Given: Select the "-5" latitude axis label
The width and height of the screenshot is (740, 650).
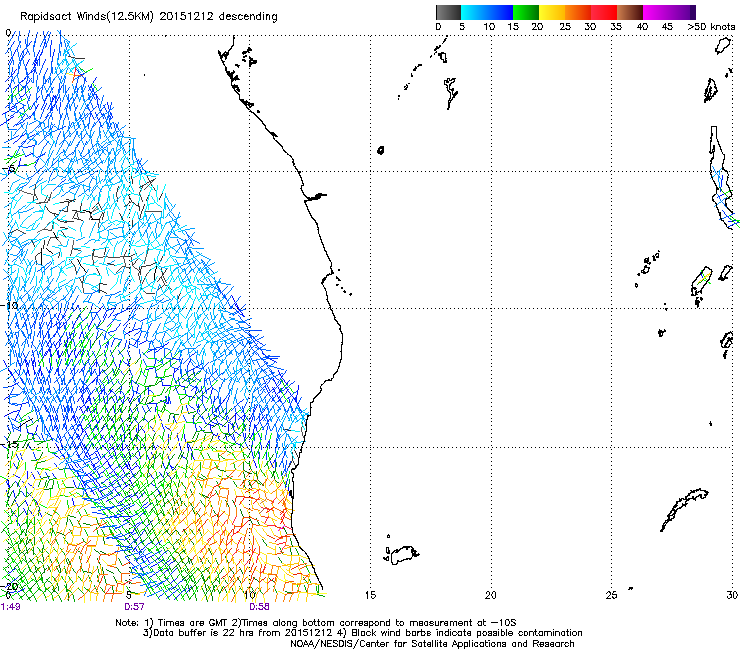Looking at the screenshot, I should 9,169.
